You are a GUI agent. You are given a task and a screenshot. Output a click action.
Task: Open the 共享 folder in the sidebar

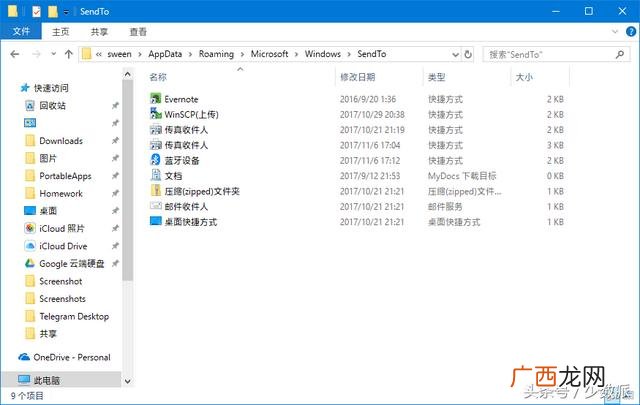(x=48, y=334)
